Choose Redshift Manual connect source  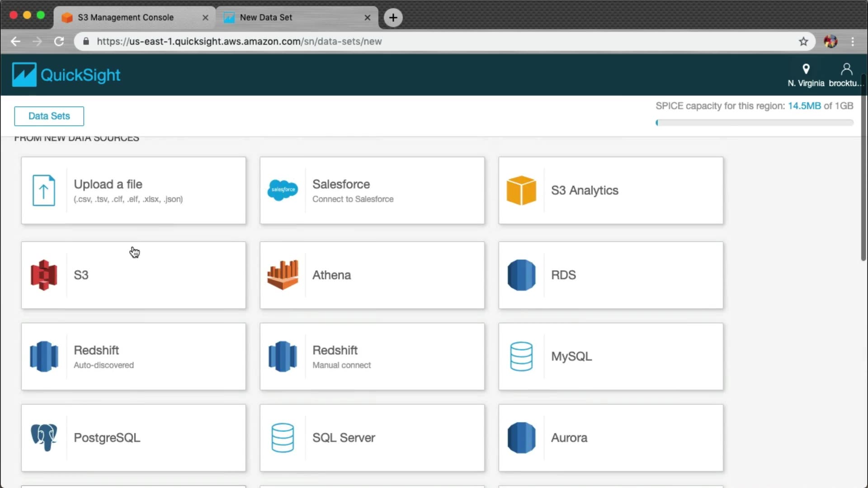(372, 356)
